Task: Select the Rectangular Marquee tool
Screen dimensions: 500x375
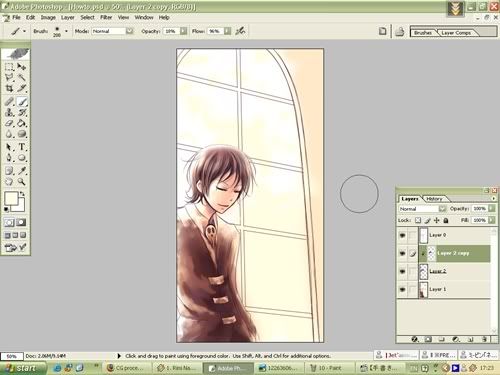Action: pyautogui.click(x=9, y=67)
